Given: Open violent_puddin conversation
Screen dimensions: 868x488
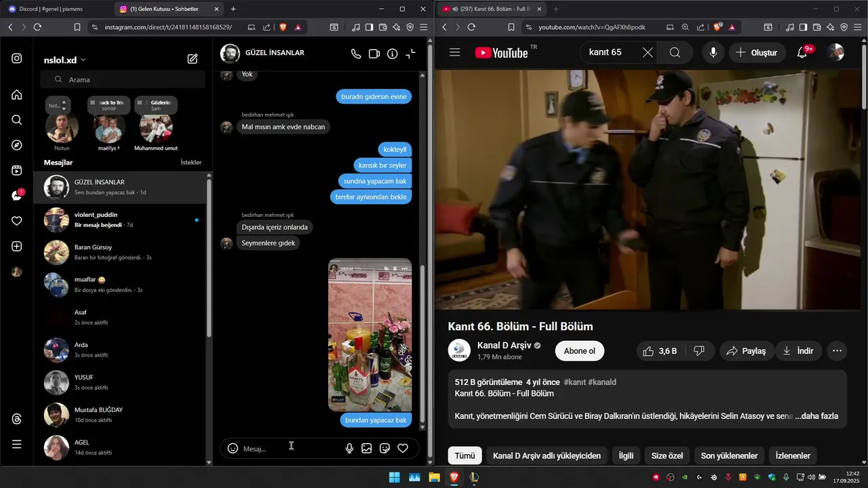Looking at the screenshot, I should tap(120, 220).
